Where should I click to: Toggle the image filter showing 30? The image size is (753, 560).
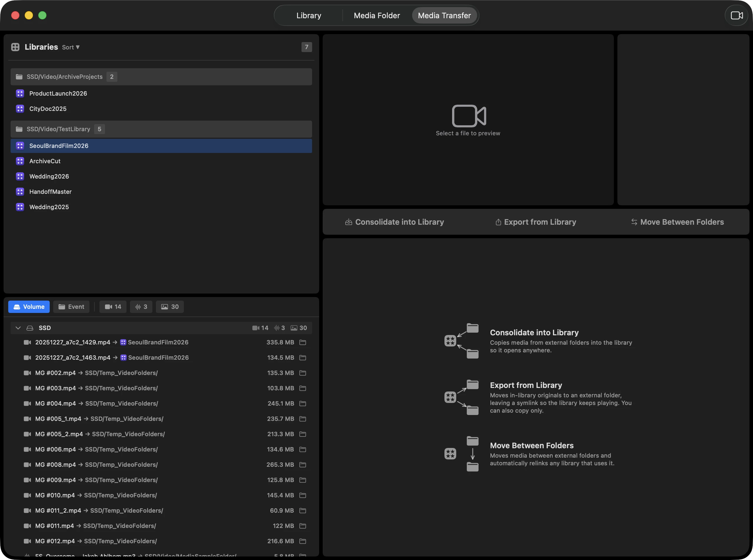170,307
